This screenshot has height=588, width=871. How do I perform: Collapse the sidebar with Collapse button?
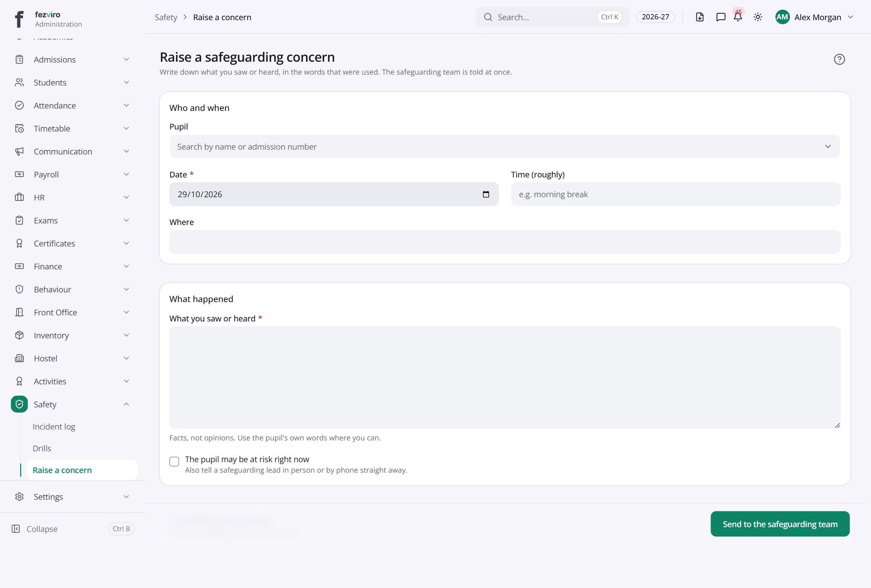click(x=73, y=529)
